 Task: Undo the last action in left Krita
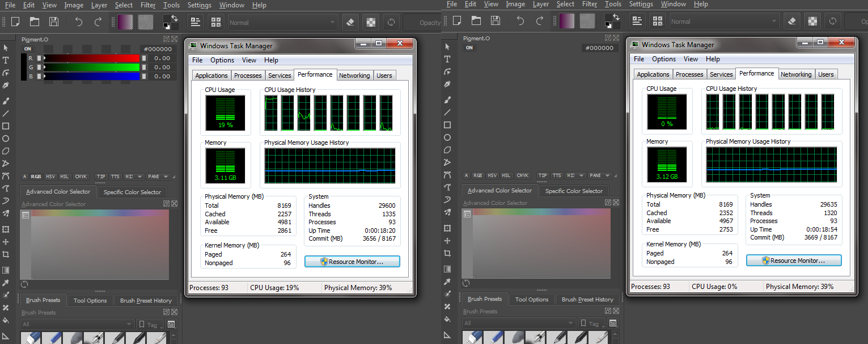(x=79, y=22)
